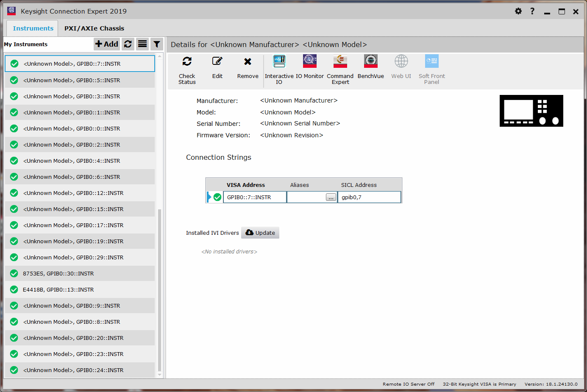Open the Aliases ellipsis button
Screen dimensions: 587x392
pos(331,197)
